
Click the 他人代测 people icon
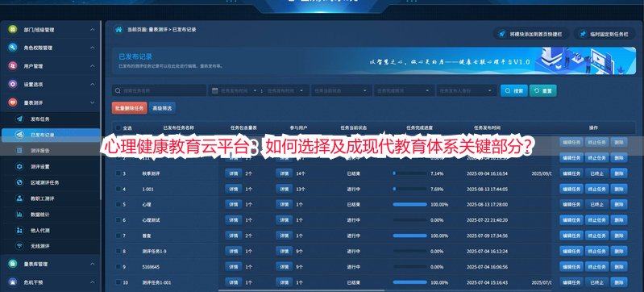(x=19, y=231)
